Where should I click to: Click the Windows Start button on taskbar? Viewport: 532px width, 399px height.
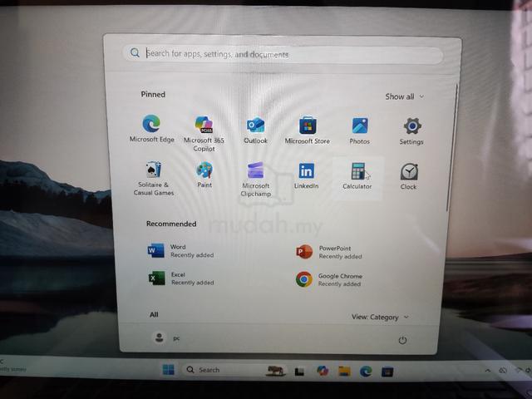pos(168,369)
